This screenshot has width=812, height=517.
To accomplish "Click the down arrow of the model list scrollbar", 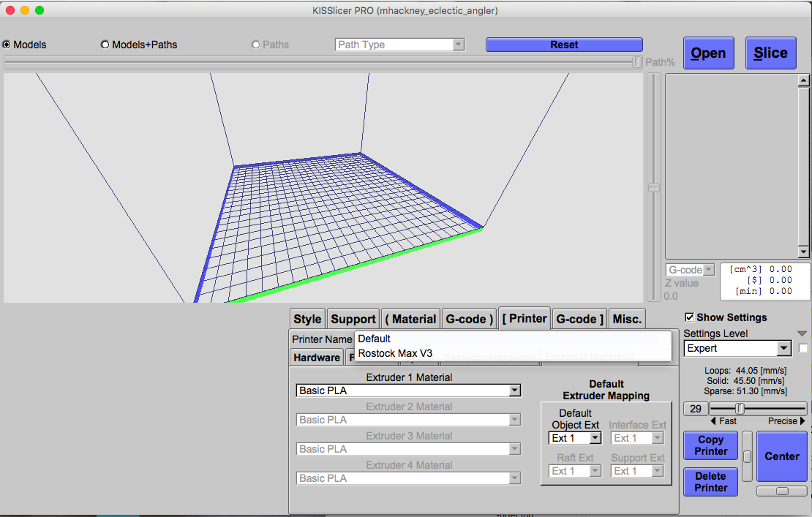I will pos(804,252).
